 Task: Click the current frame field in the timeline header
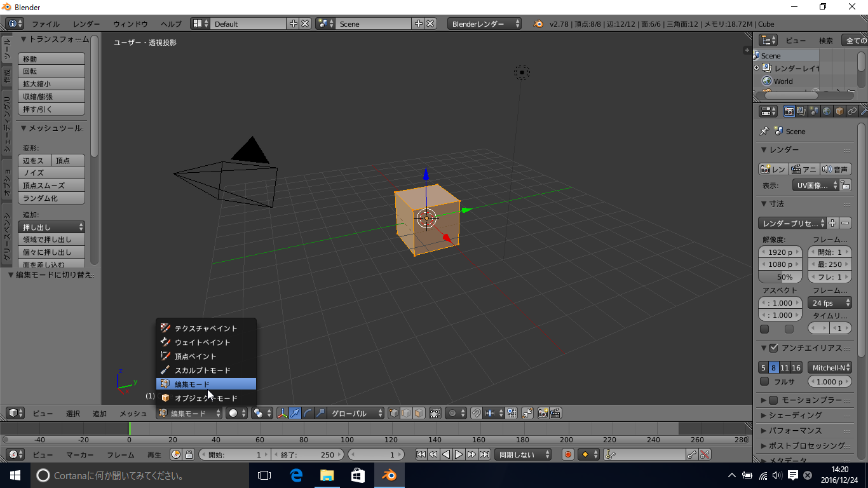click(376, 454)
